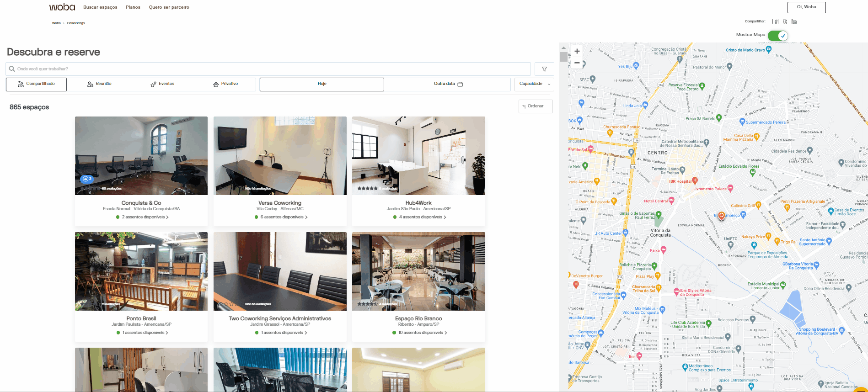
Task: Zoom in on the map
Action: [577, 51]
